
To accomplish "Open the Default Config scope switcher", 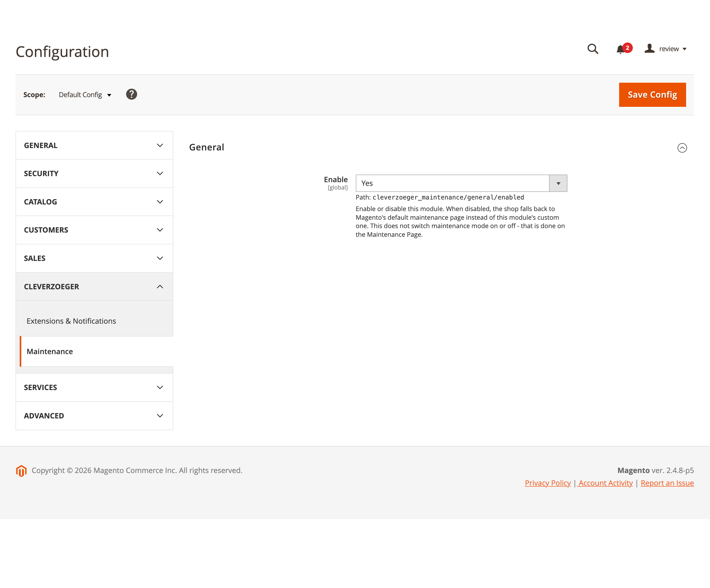I will 85,95.
